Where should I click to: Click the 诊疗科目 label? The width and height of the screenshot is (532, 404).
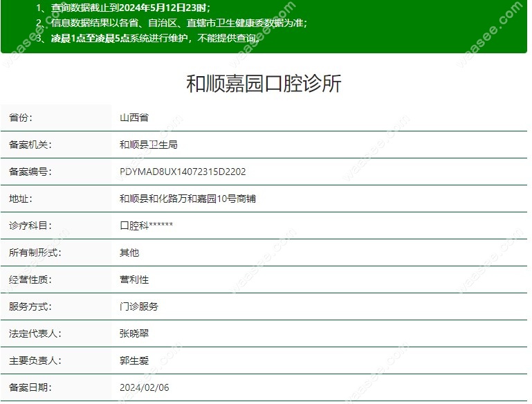pyautogui.click(x=30, y=226)
